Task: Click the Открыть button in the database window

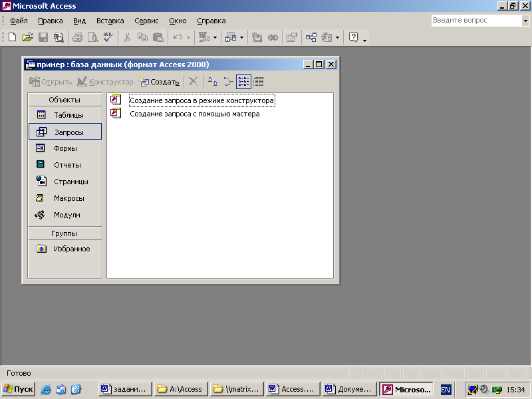Action: (x=51, y=82)
